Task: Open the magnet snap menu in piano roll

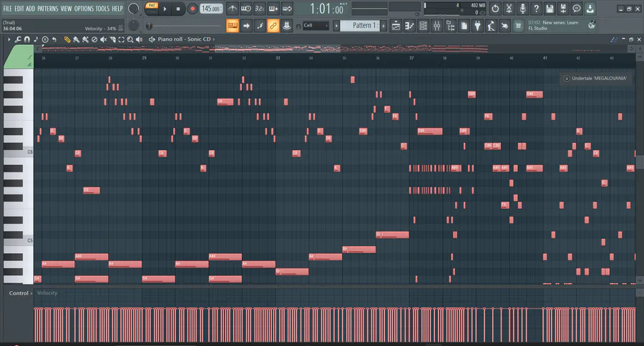Action: pyautogui.click(x=26, y=39)
